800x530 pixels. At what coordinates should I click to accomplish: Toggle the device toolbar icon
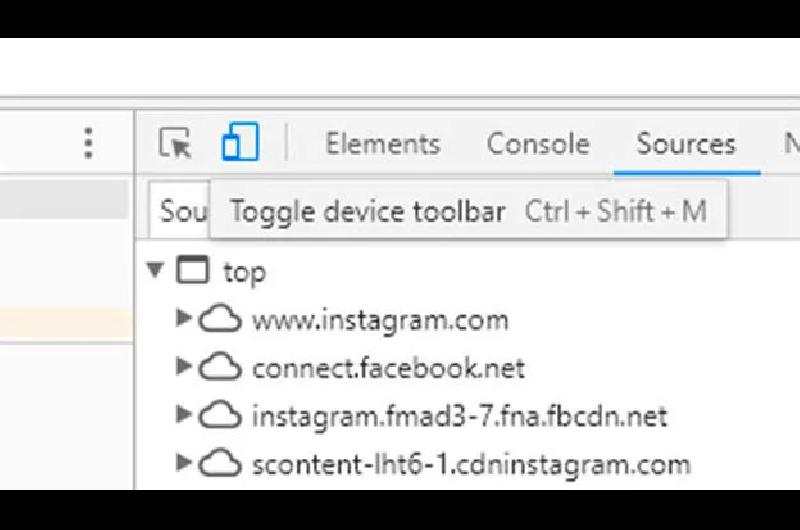tap(240, 142)
